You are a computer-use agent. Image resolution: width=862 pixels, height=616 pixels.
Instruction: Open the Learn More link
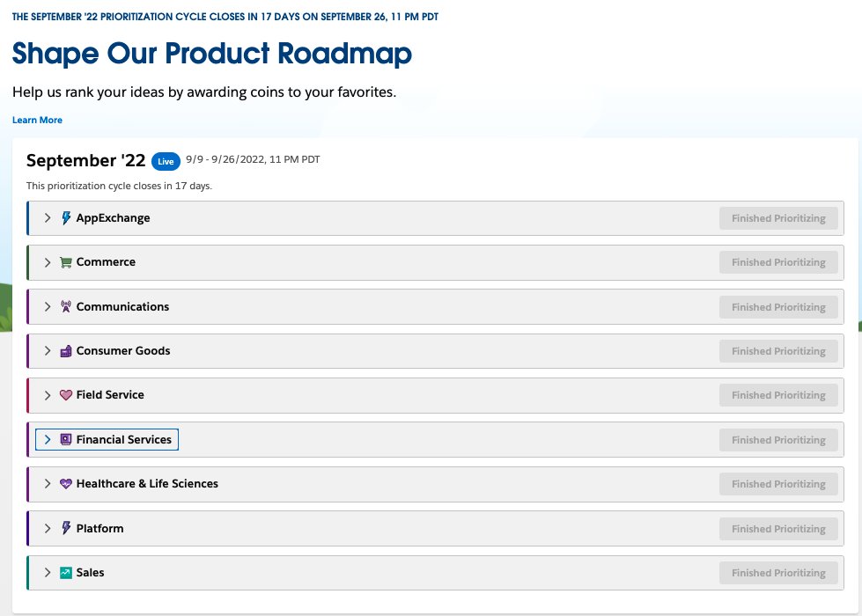pyautogui.click(x=37, y=120)
